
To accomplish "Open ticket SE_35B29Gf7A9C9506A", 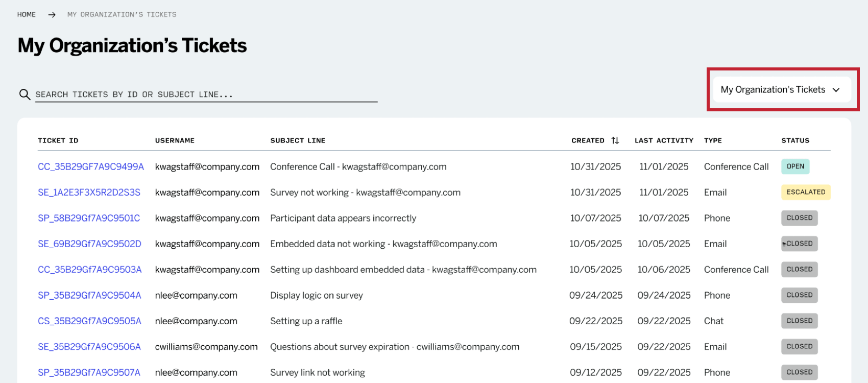I will point(89,347).
